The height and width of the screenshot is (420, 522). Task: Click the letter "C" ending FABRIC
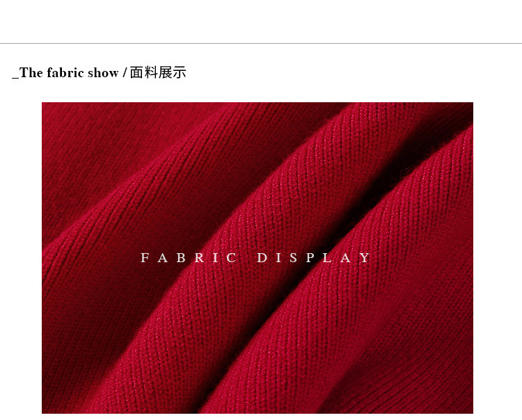pos(232,258)
